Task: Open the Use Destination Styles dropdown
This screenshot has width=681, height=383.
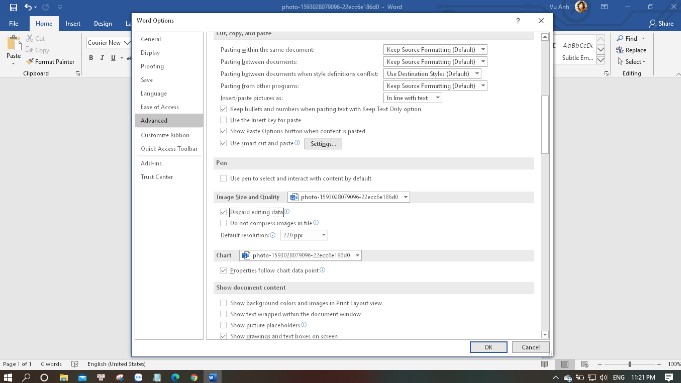Action: [x=432, y=74]
